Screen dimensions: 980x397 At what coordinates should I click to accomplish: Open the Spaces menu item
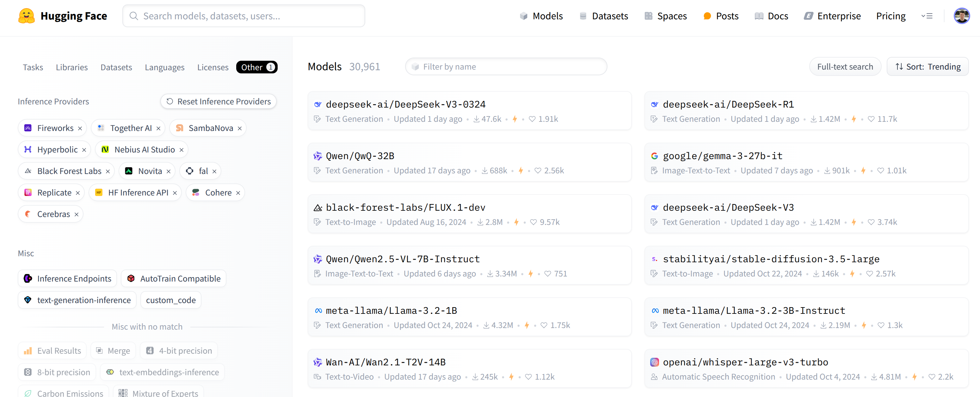click(665, 16)
